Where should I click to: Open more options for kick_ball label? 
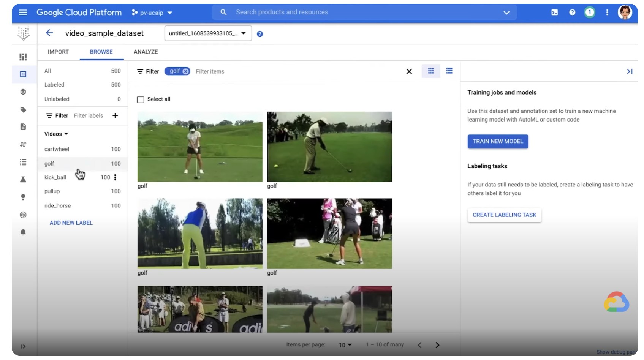coord(115,177)
